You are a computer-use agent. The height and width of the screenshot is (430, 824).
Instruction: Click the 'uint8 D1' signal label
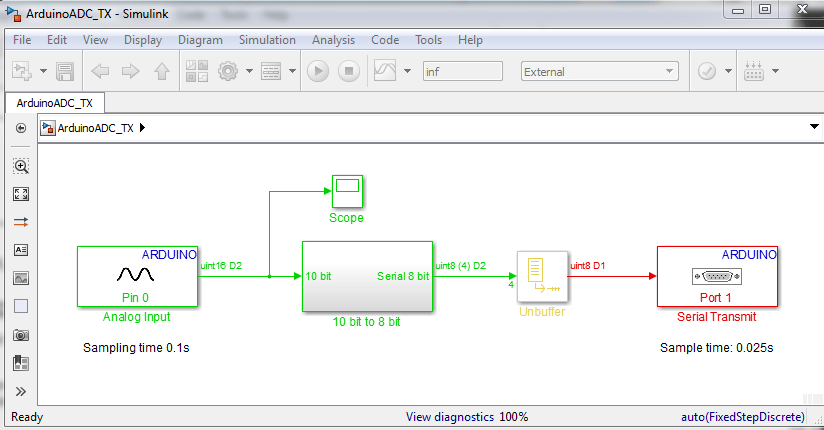click(x=588, y=265)
